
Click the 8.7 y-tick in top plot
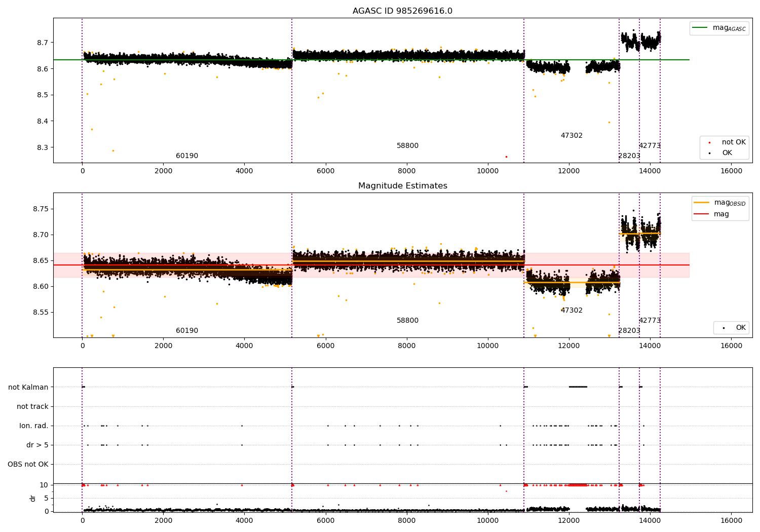click(43, 43)
